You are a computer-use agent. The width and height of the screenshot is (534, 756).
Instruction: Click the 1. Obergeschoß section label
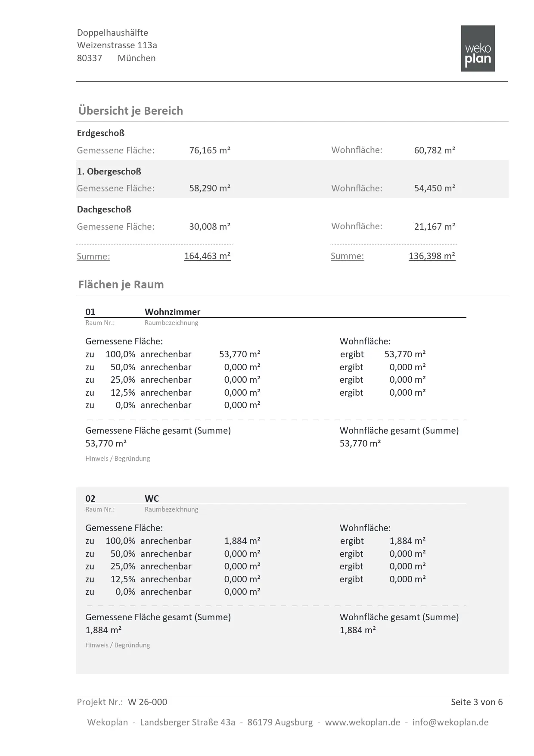109,172
